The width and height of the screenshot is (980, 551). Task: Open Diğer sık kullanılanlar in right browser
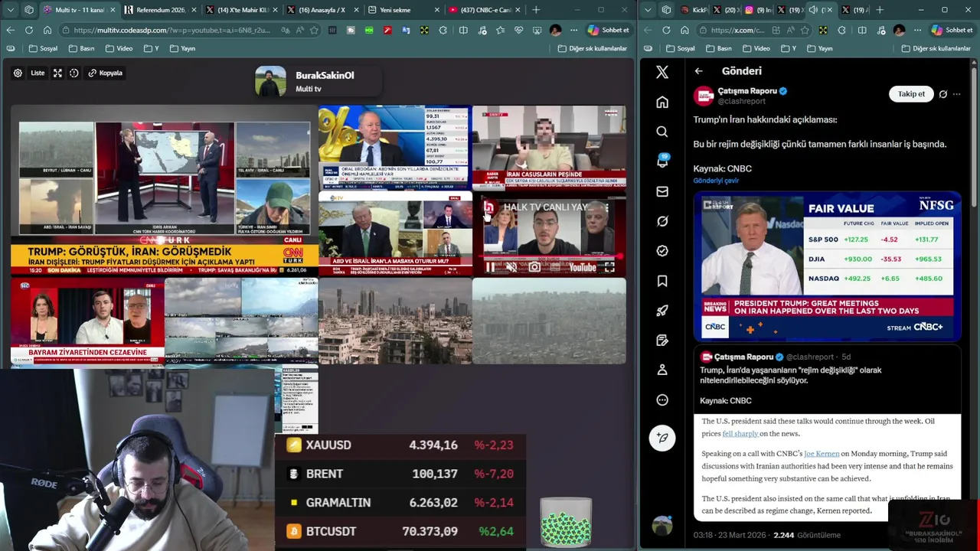pos(936,48)
